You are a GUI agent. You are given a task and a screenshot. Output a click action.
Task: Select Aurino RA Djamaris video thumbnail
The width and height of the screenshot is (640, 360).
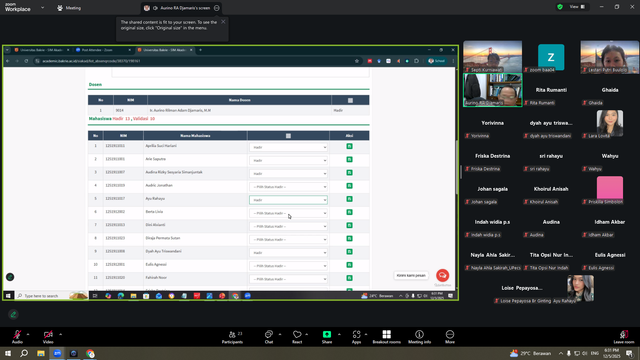[x=493, y=90]
